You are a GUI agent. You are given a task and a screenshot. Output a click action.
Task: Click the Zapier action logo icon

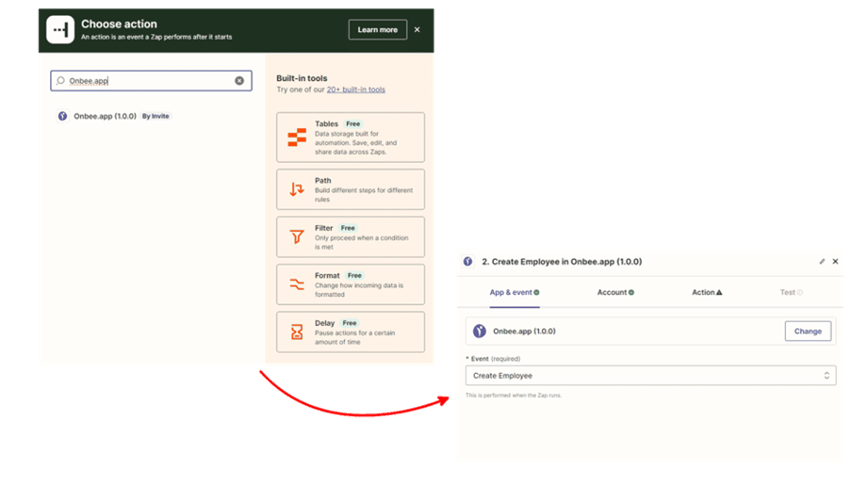pos(60,30)
